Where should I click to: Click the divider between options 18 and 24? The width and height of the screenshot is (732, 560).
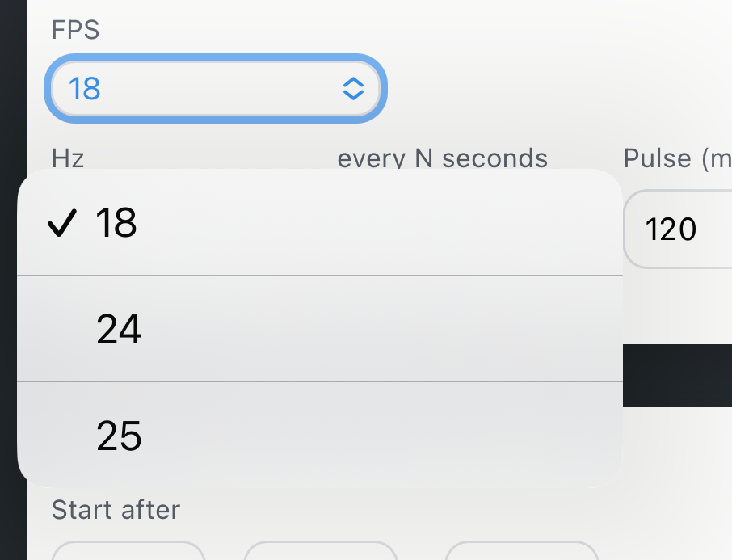click(x=319, y=276)
